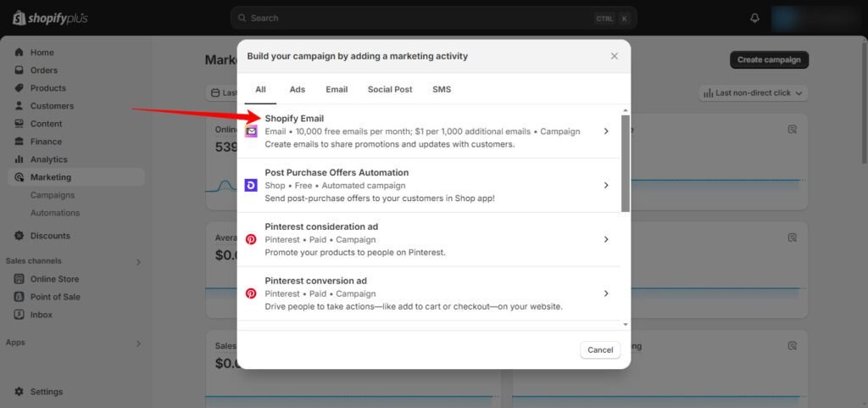Switch to the Social Post tab
This screenshot has width=868, height=408.
tap(390, 89)
